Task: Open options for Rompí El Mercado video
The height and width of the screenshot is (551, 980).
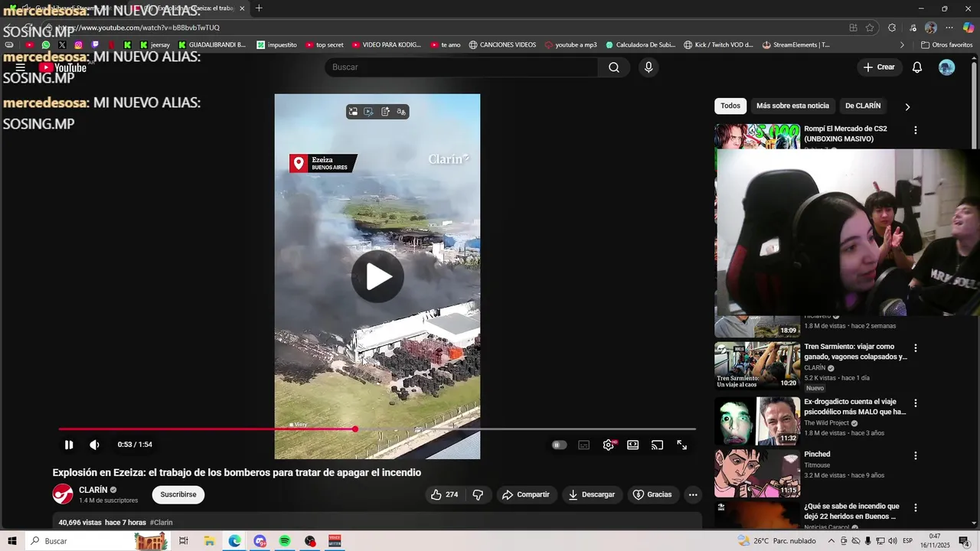Action: [915, 131]
